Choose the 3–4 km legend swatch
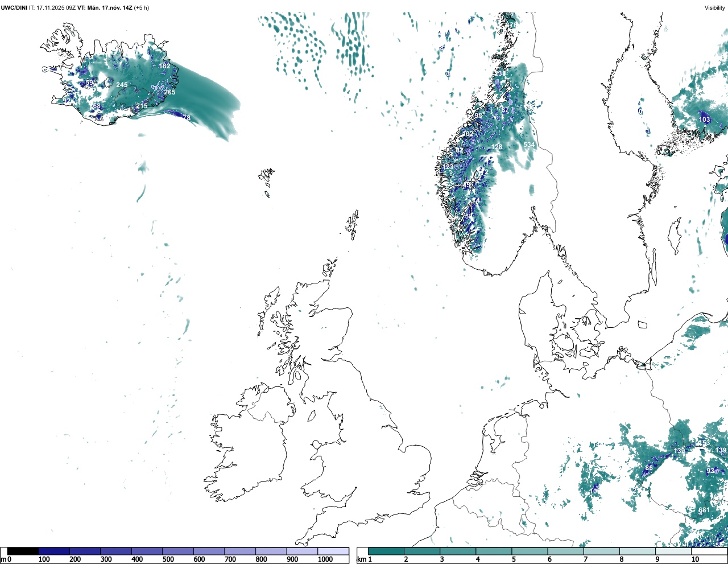 click(458, 551)
